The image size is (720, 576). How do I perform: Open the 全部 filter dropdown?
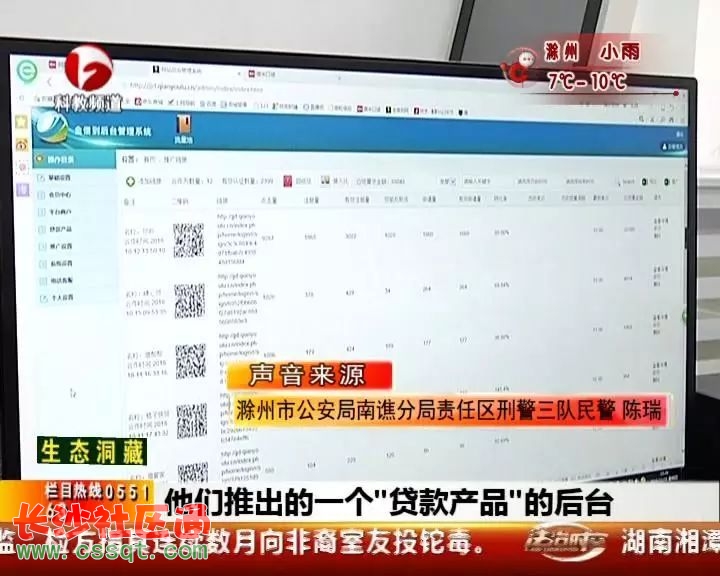[x=447, y=181]
